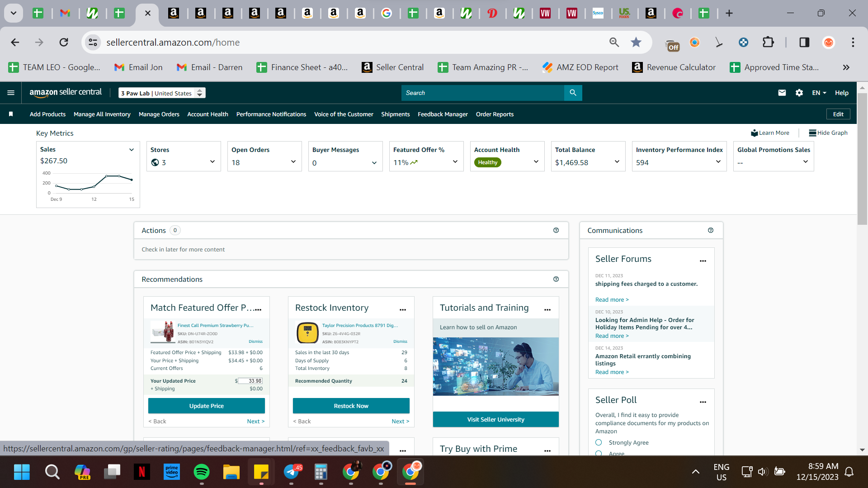Hide the Key Metrics graph
This screenshot has height=488, width=868.
tap(828, 133)
